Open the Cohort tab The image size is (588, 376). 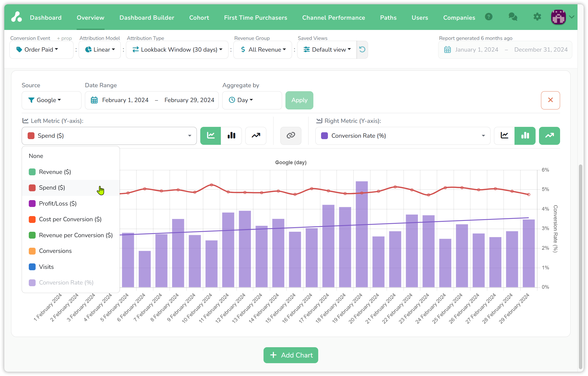click(x=199, y=18)
